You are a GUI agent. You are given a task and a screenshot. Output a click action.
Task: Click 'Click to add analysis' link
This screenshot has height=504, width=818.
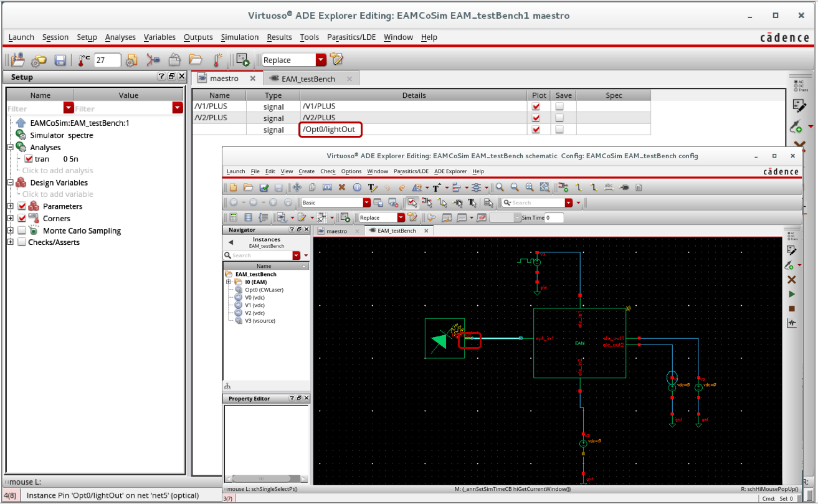point(57,171)
